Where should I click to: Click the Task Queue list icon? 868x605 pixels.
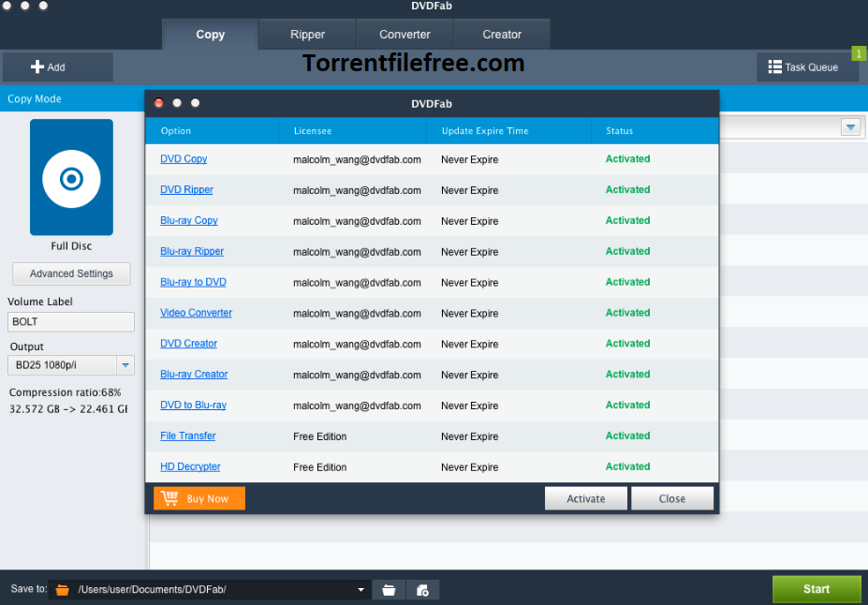[x=774, y=67]
